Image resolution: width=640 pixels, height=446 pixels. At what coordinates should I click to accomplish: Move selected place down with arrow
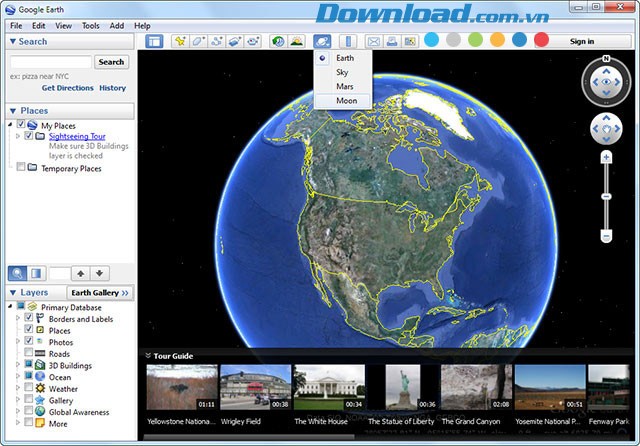[100, 273]
